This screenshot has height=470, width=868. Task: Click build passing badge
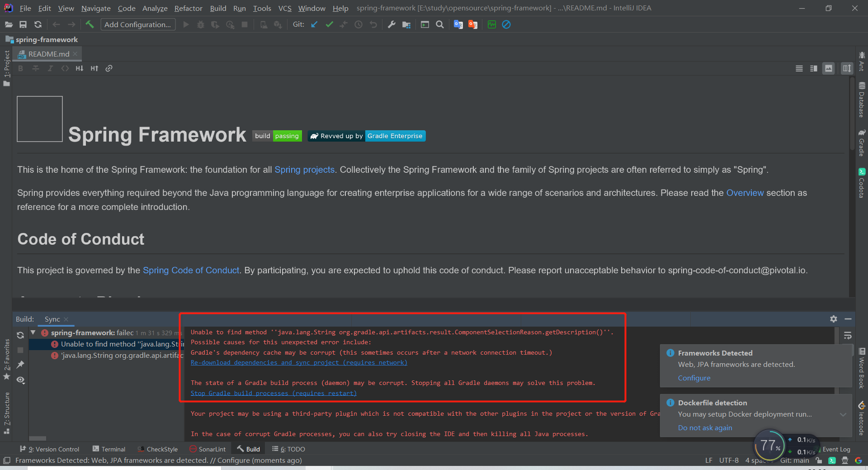pos(277,136)
